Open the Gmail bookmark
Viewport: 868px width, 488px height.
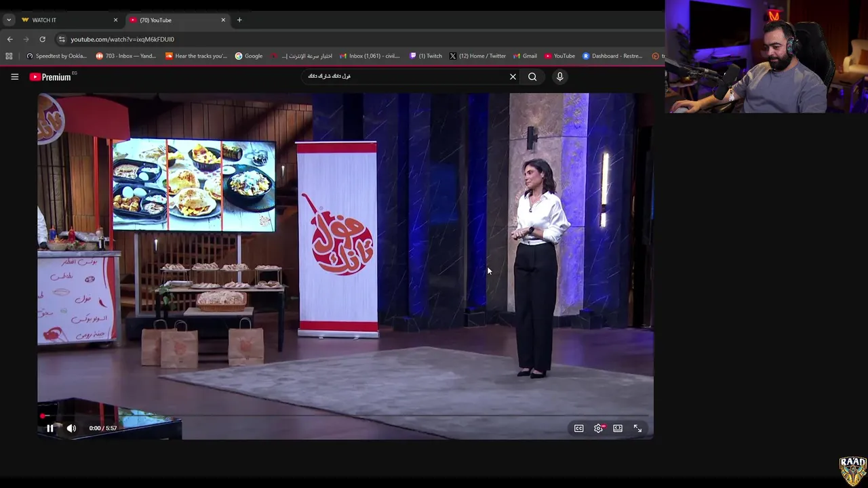525,56
